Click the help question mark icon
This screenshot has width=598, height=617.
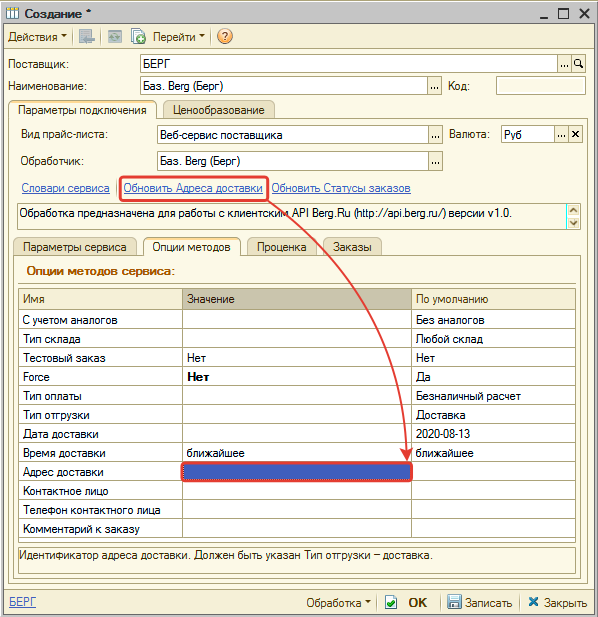click(x=225, y=37)
